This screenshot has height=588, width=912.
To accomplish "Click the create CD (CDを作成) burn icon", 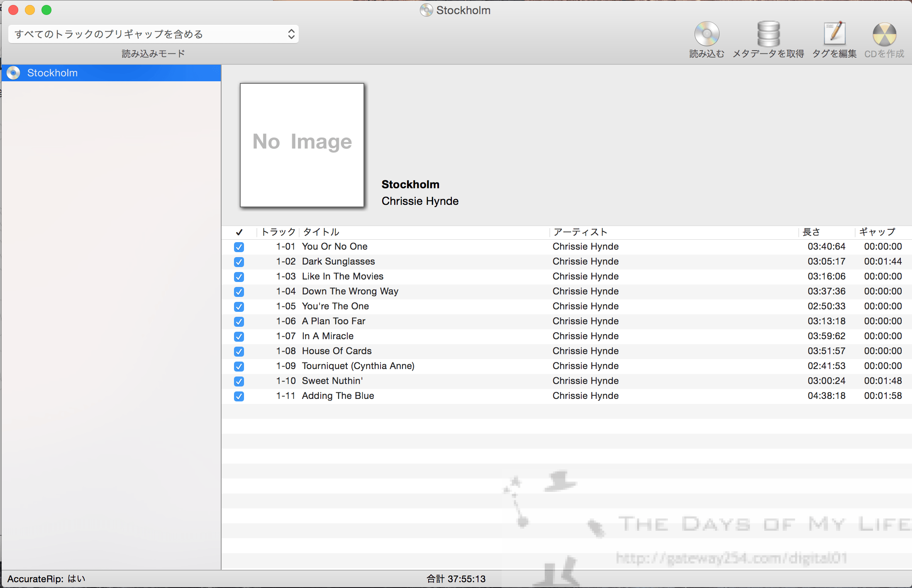I will tap(884, 34).
